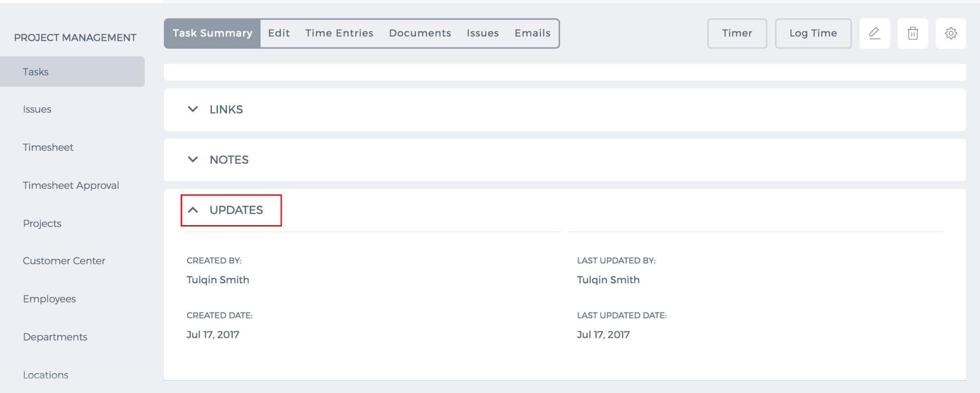Open the Time Entries tab
This screenshot has width=980, height=393.
tap(339, 34)
